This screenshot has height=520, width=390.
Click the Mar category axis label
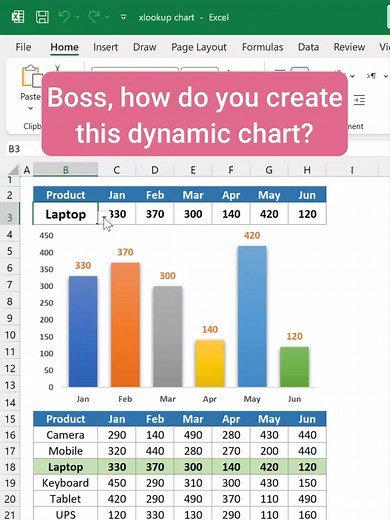tap(168, 399)
